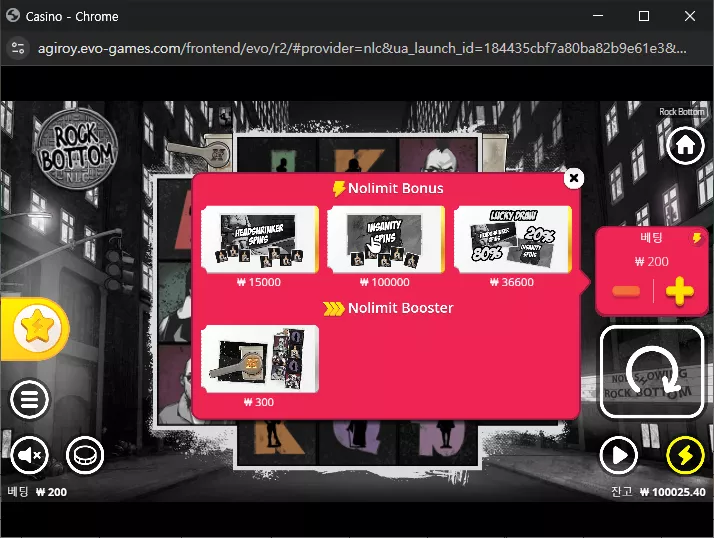Click the ₩36600 price label
Image resolution: width=714 pixels, height=538 pixels.
pos(512,282)
